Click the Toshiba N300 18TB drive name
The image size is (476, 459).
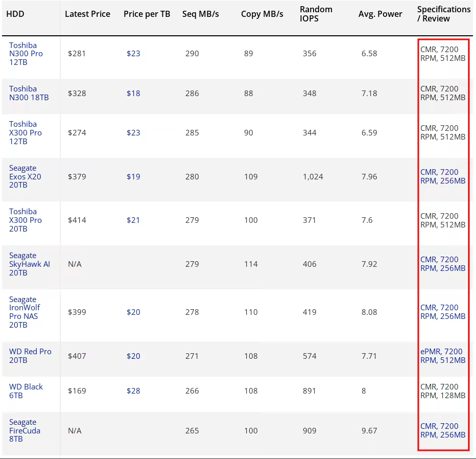pyautogui.click(x=29, y=93)
